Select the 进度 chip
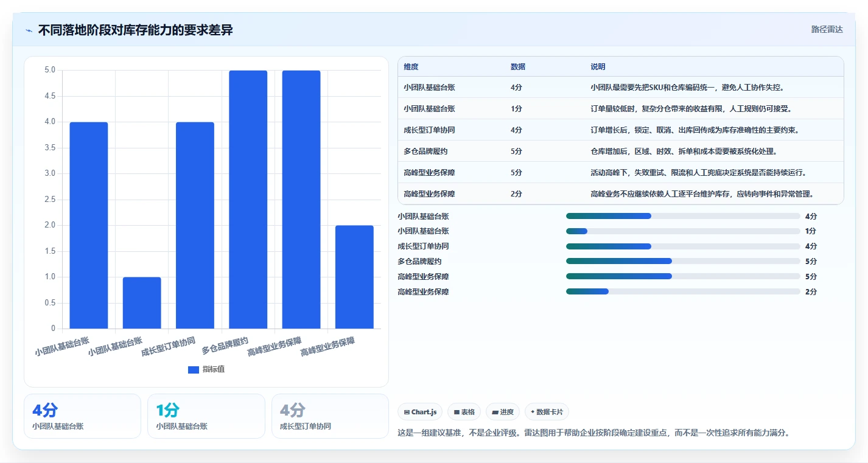868x463 pixels. (x=503, y=412)
